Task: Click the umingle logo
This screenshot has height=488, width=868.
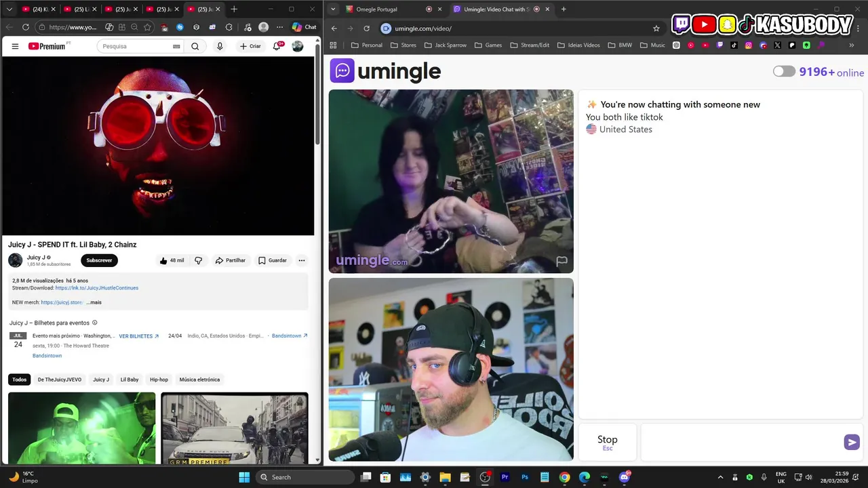Action: pos(385,71)
